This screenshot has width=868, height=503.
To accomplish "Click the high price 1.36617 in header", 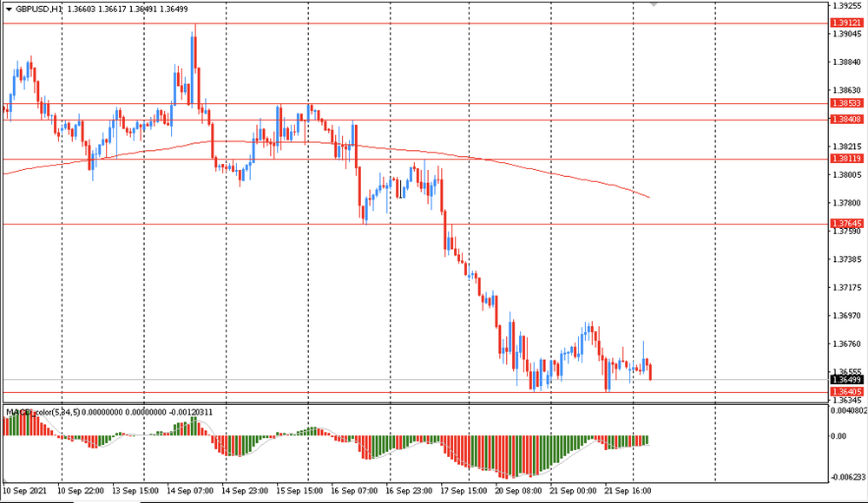I will pyautogui.click(x=112, y=10).
